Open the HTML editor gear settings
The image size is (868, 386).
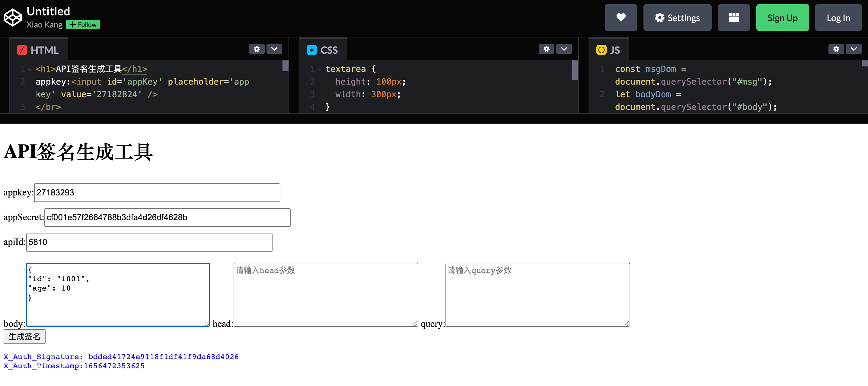coord(257,49)
